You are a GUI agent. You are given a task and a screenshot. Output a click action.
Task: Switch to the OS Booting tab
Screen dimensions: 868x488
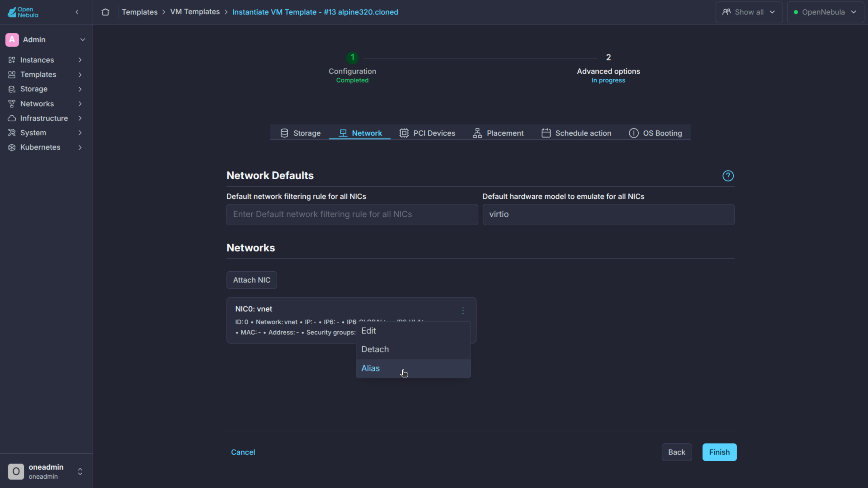(656, 133)
